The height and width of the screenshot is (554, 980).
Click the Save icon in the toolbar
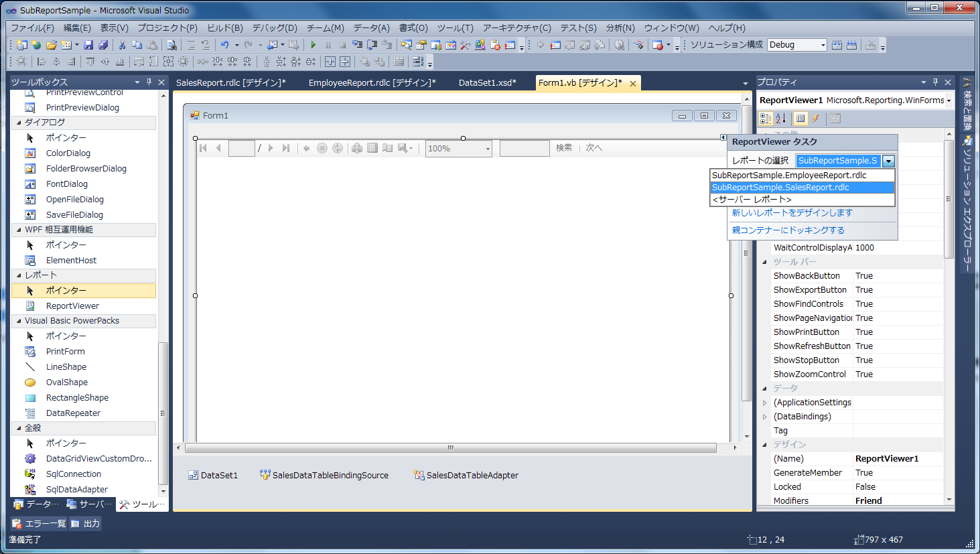click(88, 45)
